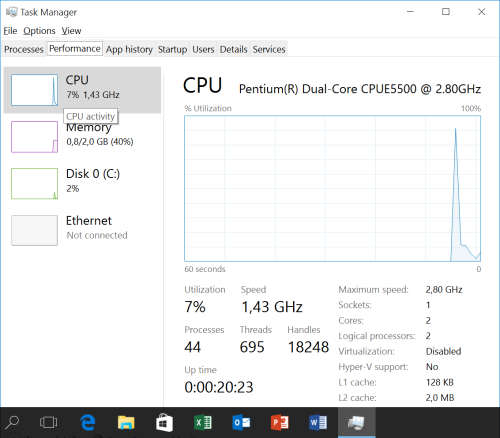This screenshot has height=438, width=500.
Task: Launch Excel from the taskbar
Action: 203,423
